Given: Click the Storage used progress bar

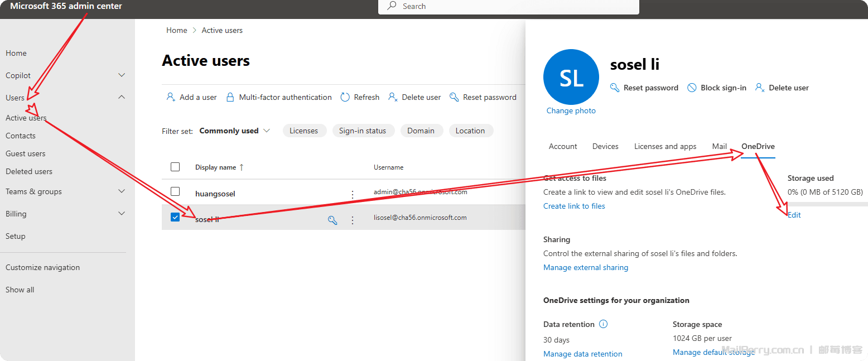Looking at the screenshot, I should 827,204.
